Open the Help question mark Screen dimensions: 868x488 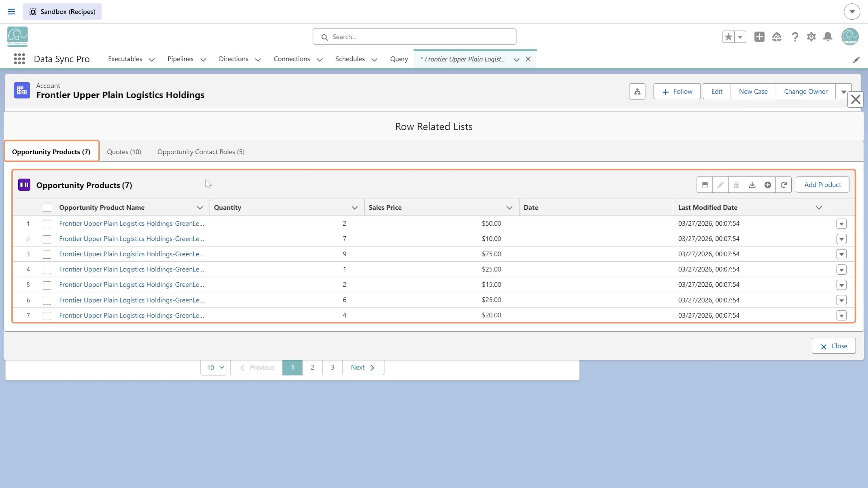[x=795, y=37]
